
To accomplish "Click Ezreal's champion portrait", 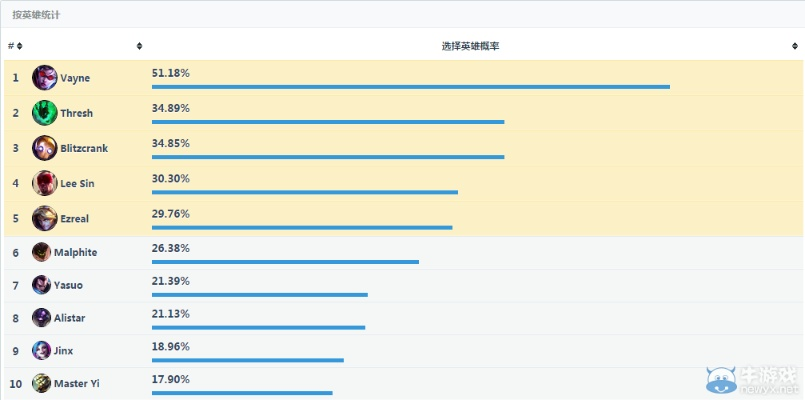I will pos(45,218).
